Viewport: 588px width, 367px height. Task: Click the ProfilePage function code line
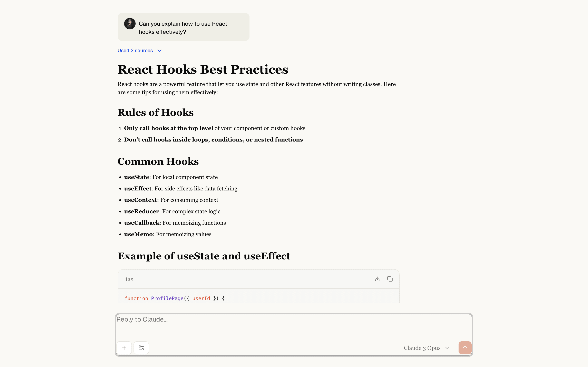click(174, 298)
